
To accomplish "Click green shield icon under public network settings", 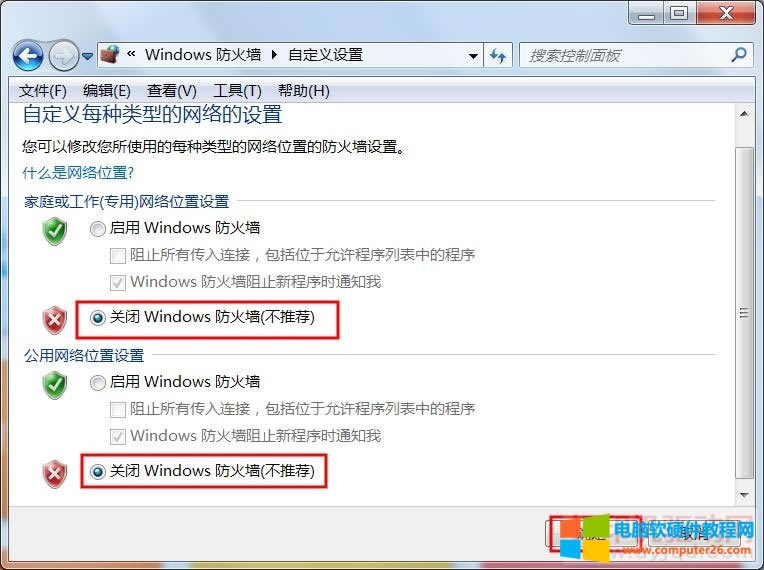I will pos(55,385).
